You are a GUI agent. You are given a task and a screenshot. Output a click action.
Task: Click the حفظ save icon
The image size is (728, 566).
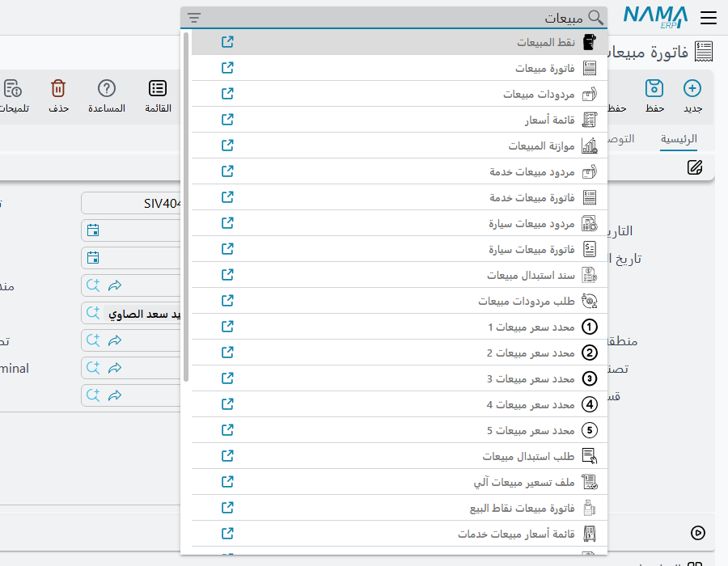(x=654, y=88)
